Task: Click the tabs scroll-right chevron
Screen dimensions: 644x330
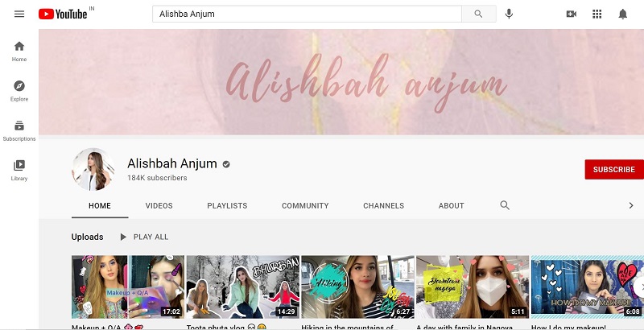Action: coord(631,205)
